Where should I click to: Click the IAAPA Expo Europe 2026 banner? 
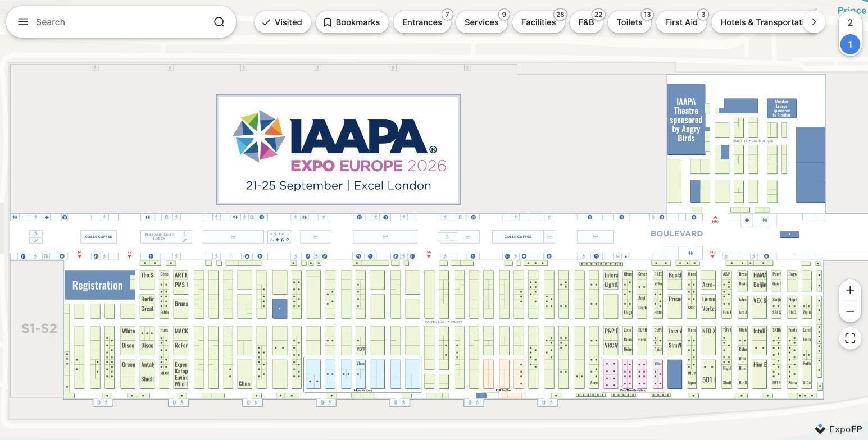coord(338,149)
